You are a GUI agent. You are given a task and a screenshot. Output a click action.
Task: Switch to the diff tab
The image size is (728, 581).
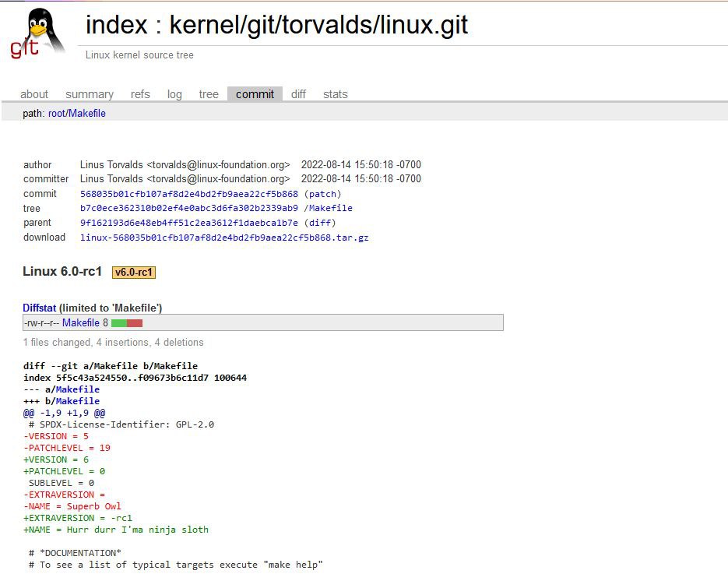(x=298, y=94)
